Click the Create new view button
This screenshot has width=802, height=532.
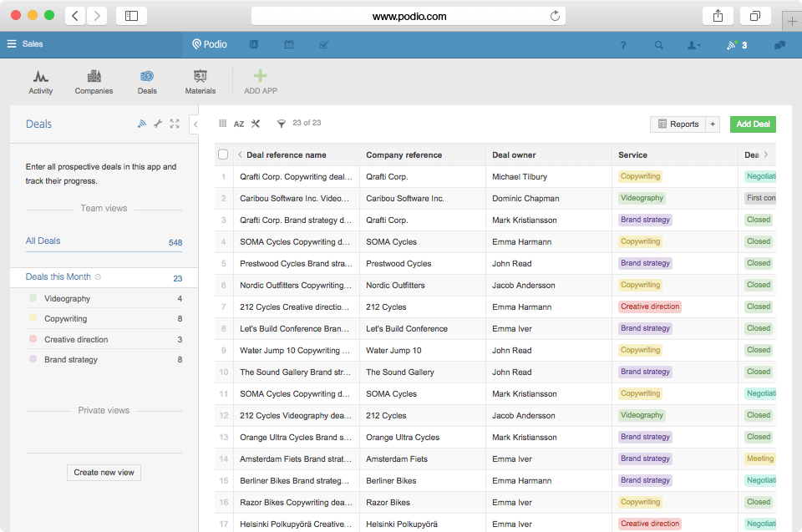coord(104,472)
